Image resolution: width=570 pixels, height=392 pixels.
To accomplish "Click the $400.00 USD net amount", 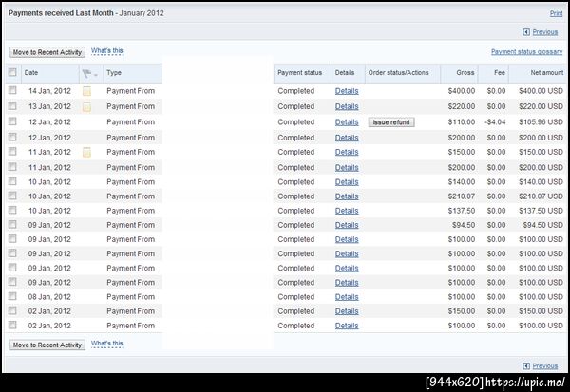I will tap(541, 91).
